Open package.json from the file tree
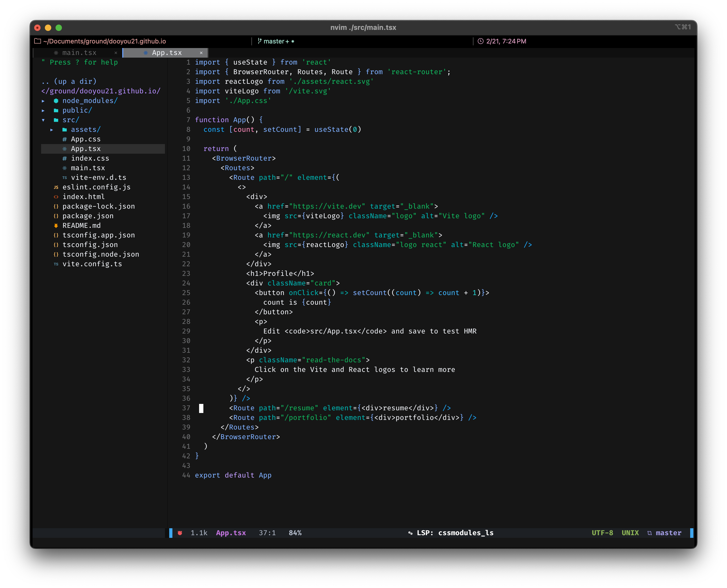 click(x=88, y=216)
